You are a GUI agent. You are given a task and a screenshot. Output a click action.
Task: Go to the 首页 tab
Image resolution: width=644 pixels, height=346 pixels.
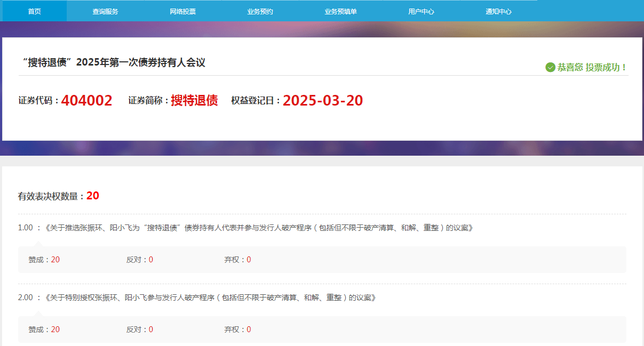point(34,11)
